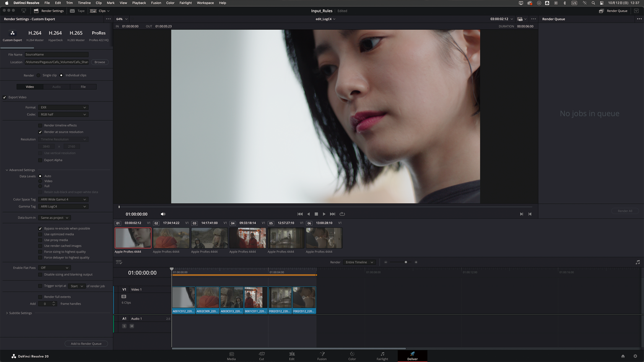Expand the Subtitle Settings section

click(x=7, y=313)
